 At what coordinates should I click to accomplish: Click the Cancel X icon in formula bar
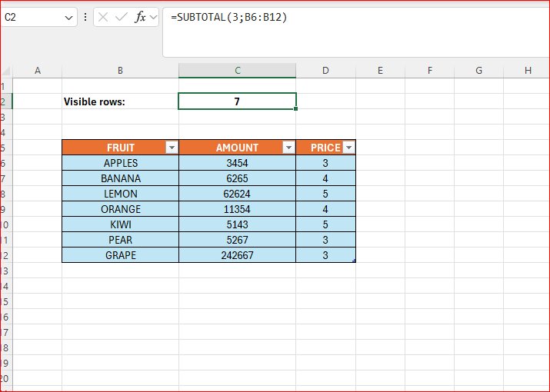[x=103, y=18]
